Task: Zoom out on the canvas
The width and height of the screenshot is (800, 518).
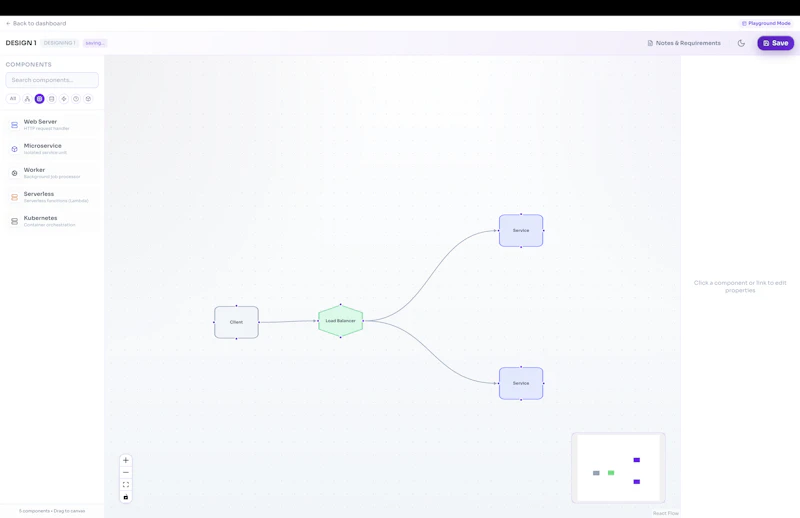Action: point(126,472)
